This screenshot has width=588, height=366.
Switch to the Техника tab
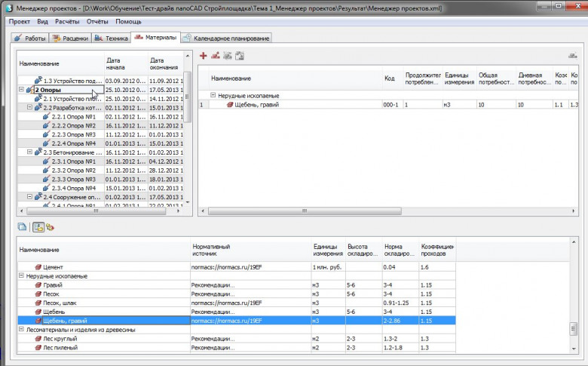112,38
